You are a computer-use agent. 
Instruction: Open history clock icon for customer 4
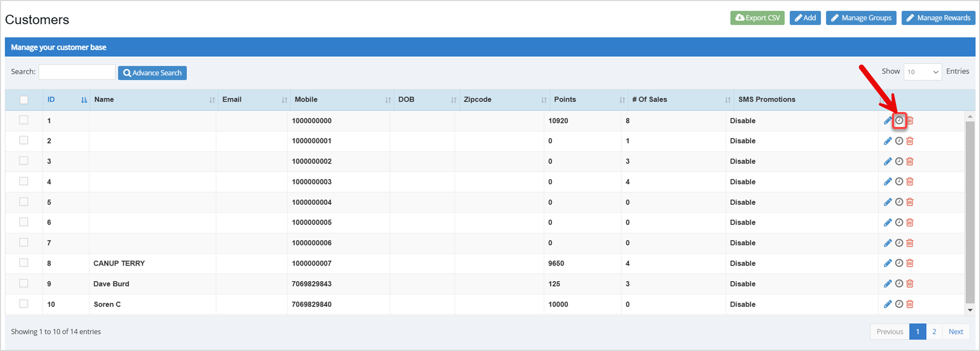point(899,181)
